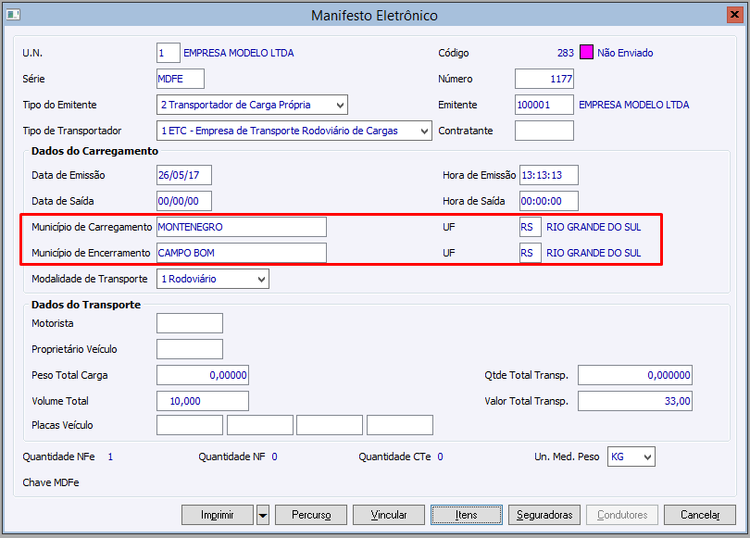Open the arrow menu next to Imprimir
Viewport: 750px width, 538px height.
263,515
